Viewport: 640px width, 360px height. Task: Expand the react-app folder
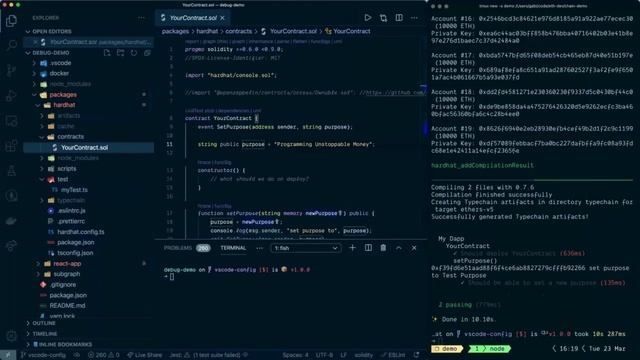(x=67, y=264)
